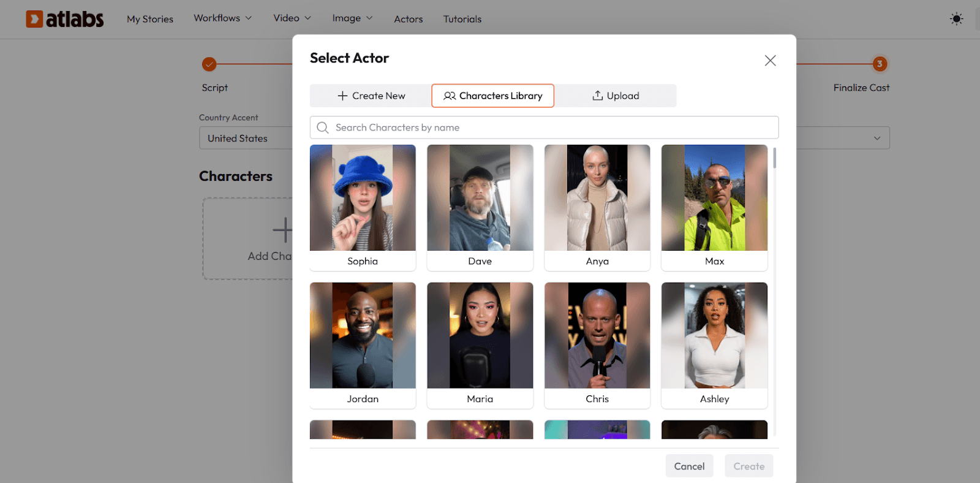This screenshot has width=980, height=483.
Task: Switch to the Create New tab
Action: [x=371, y=96]
